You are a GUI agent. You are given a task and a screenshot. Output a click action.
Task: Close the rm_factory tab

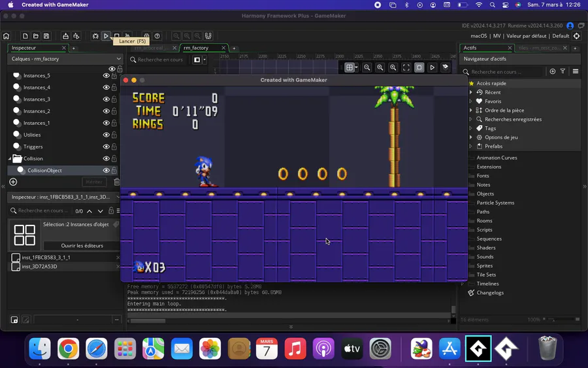pos(223,48)
